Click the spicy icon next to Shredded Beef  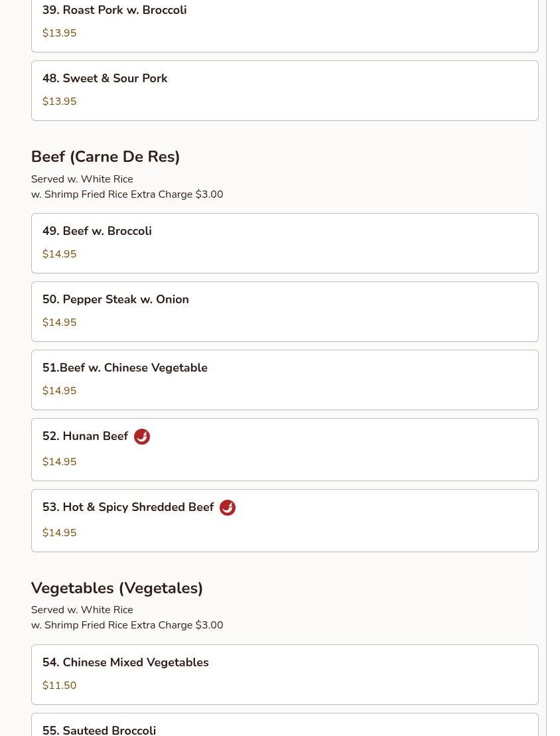228,508
